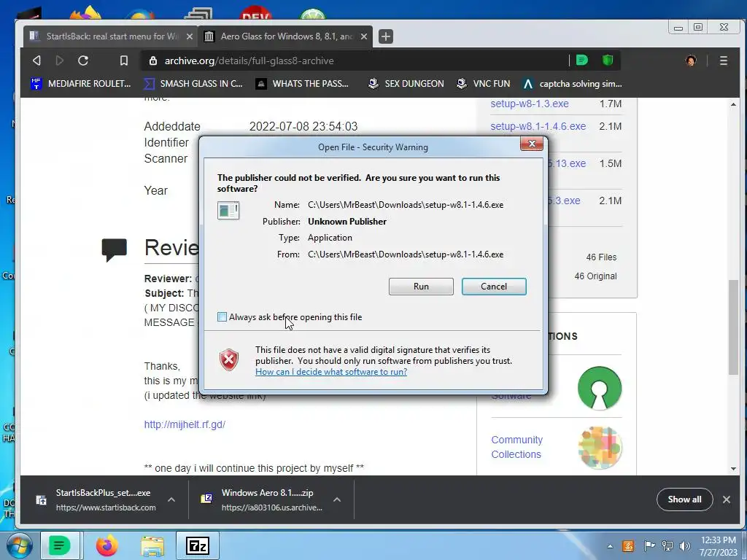
Task: Click the page scrollbar down arrow
Action: [x=733, y=469]
